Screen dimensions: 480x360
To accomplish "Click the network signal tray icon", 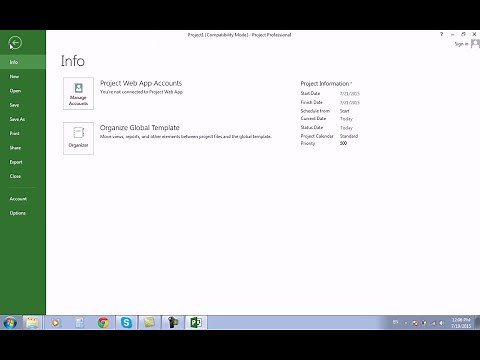I will [433, 323].
